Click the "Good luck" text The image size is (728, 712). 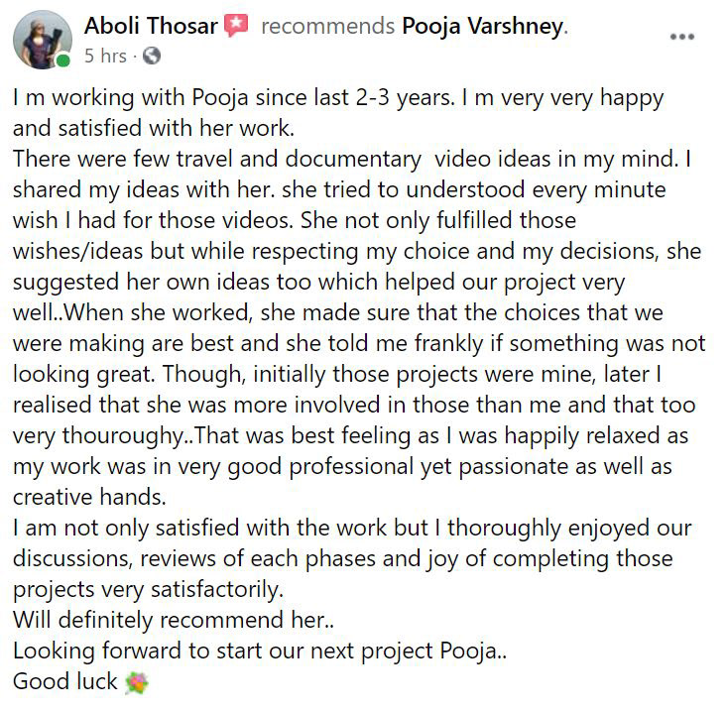64,682
